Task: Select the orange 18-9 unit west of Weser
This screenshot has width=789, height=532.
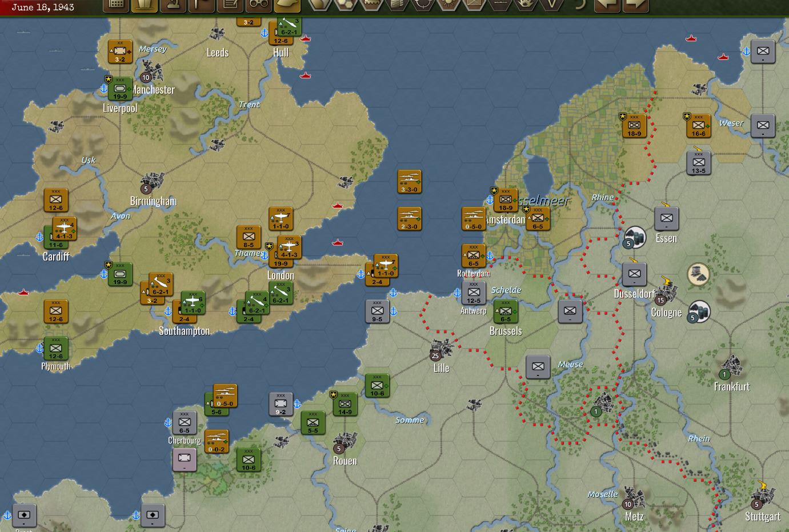Action: tap(634, 126)
